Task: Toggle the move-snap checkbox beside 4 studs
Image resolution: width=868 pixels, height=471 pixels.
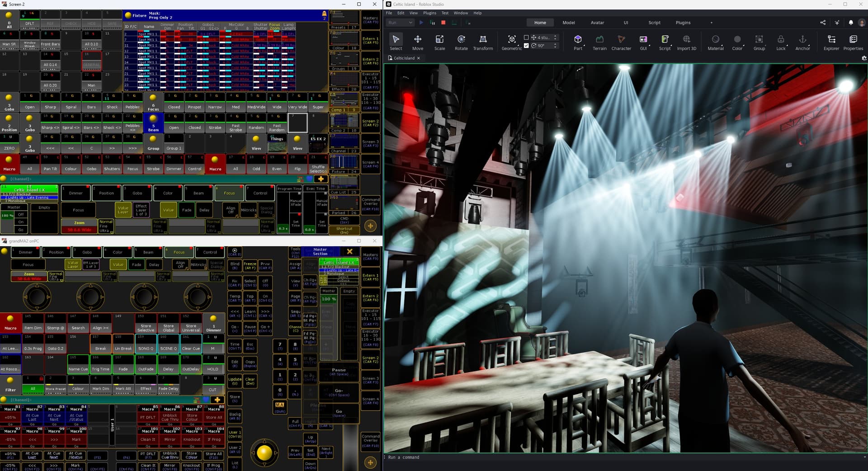Action: pos(526,38)
